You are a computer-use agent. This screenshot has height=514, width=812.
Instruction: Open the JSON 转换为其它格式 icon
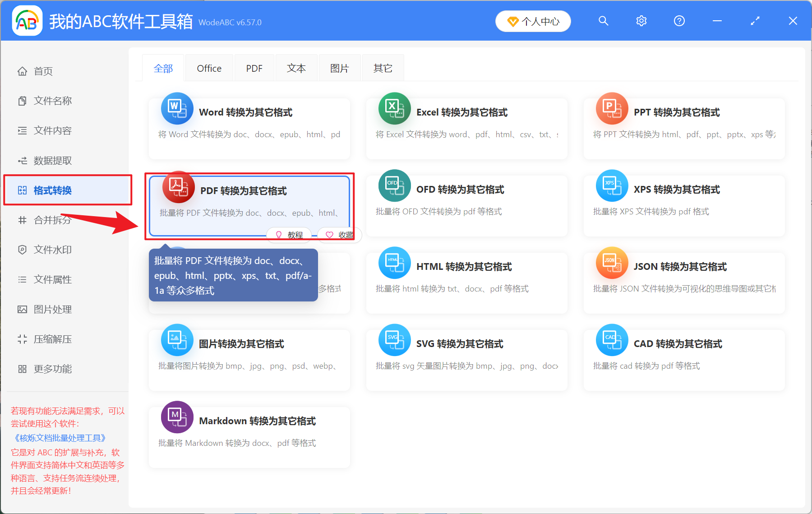click(612, 263)
